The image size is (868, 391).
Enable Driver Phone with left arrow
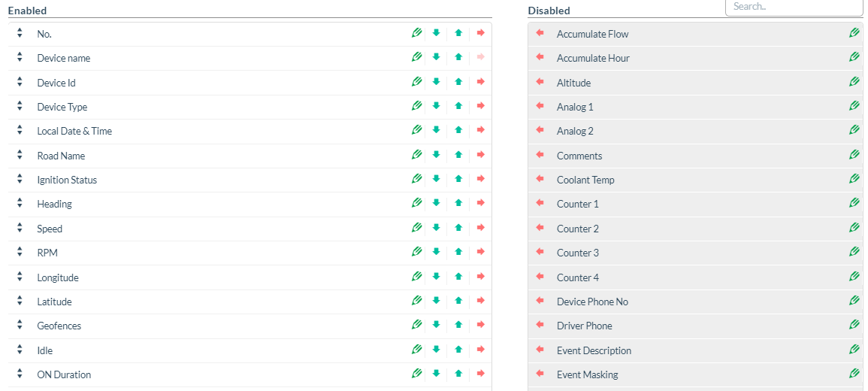pos(540,326)
